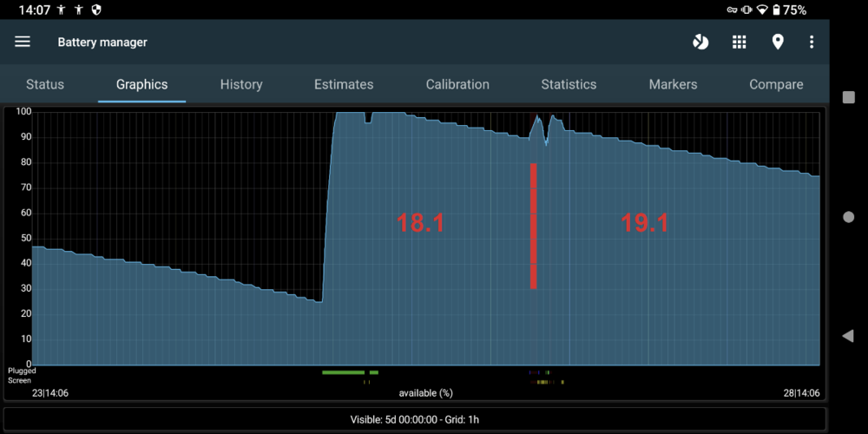Open the Calibration tab
This screenshot has height=434, width=868.
457,84
